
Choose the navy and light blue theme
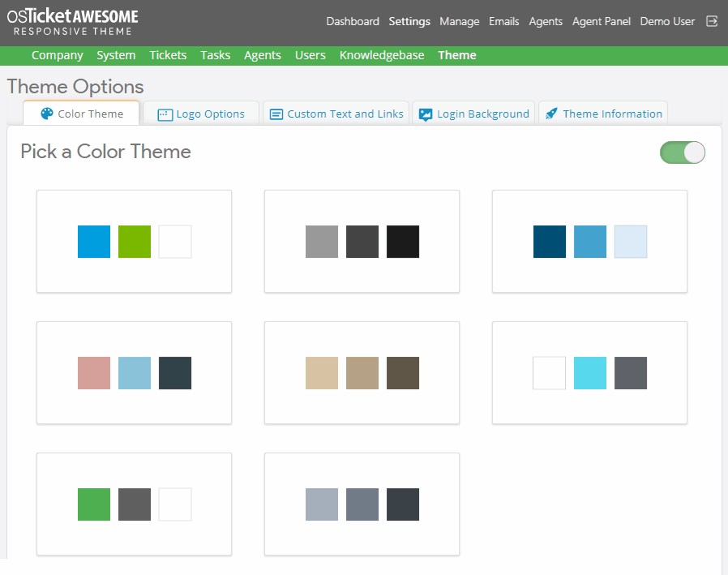(590, 241)
